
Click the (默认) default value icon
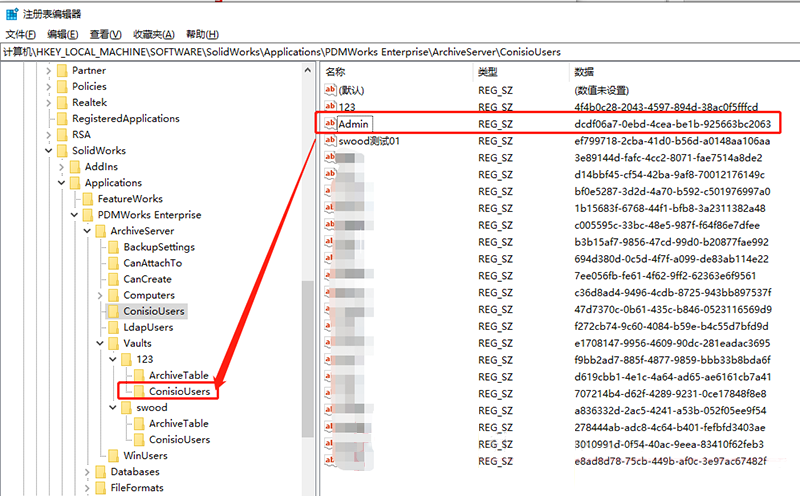pos(330,90)
